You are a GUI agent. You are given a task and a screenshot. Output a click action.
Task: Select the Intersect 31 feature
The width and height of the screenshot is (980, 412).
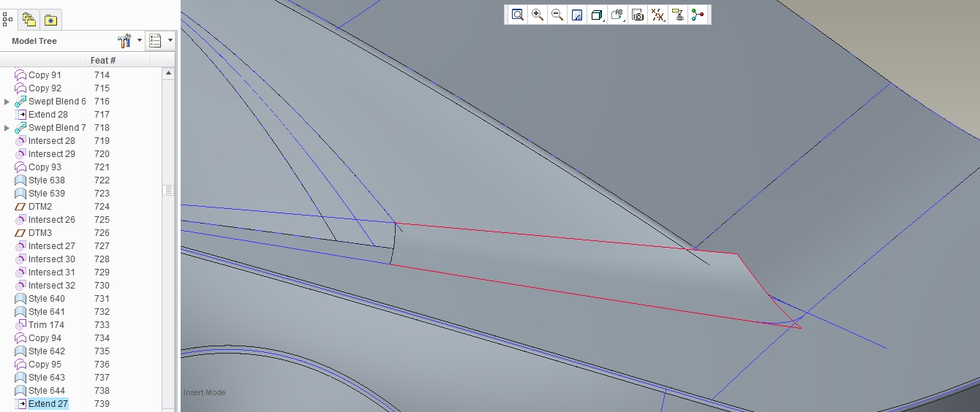pyautogui.click(x=51, y=272)
